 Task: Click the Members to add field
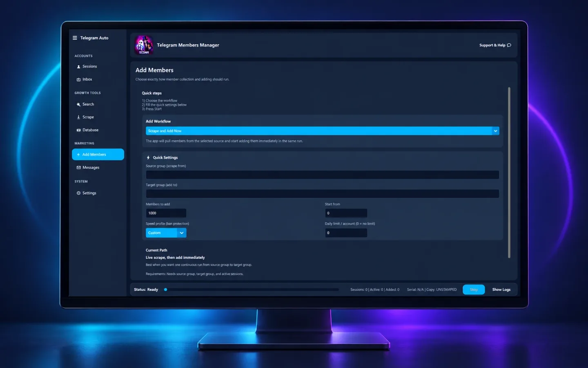click(x=166, y=213)
